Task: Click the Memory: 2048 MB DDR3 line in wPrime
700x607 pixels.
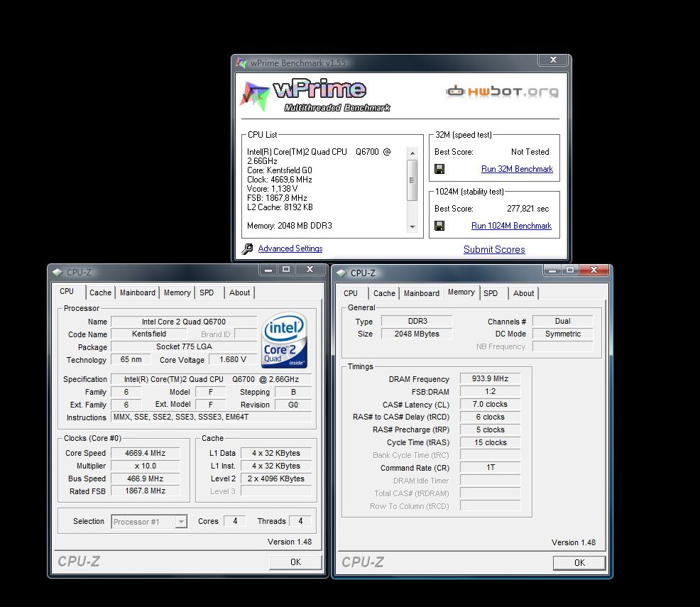Action: (x=289, y=226)
